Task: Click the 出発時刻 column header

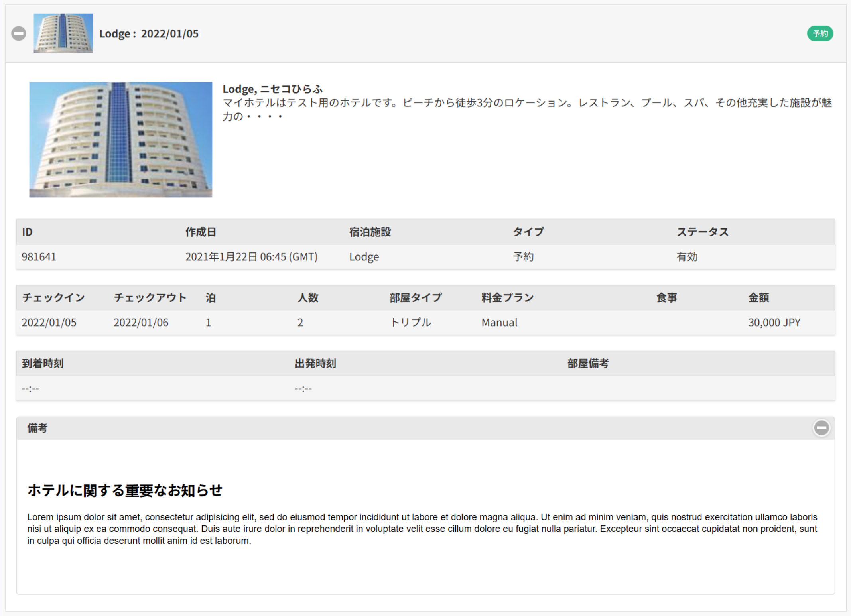Action: click(315, 364)
